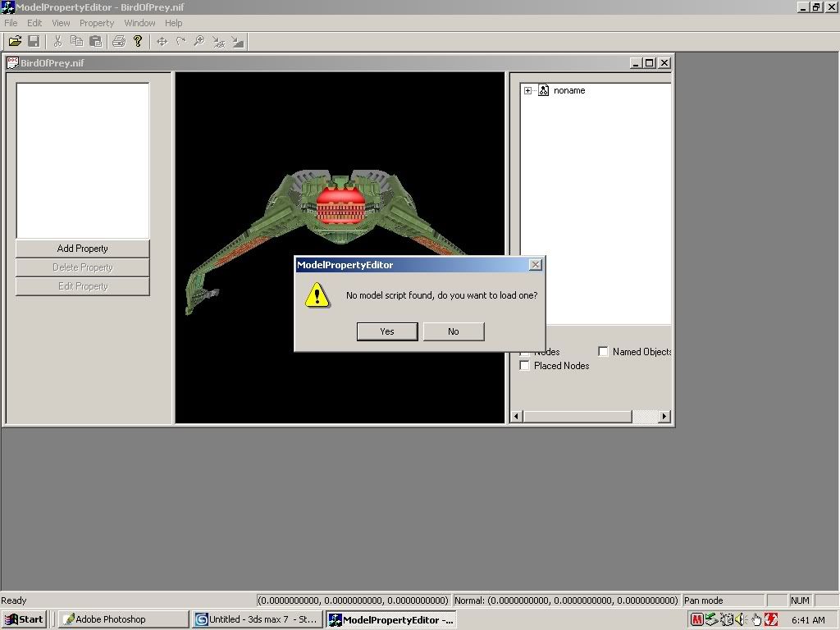The width and height of the screenshot is (840, 630).
Task: Open the Edit menu
Action: pos(34,23)
